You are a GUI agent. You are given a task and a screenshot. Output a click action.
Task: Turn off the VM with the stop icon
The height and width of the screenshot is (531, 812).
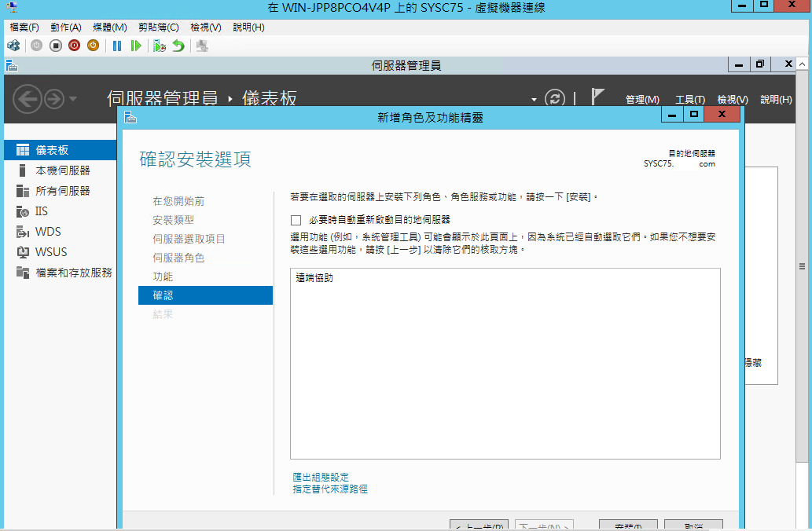[55, 46]
